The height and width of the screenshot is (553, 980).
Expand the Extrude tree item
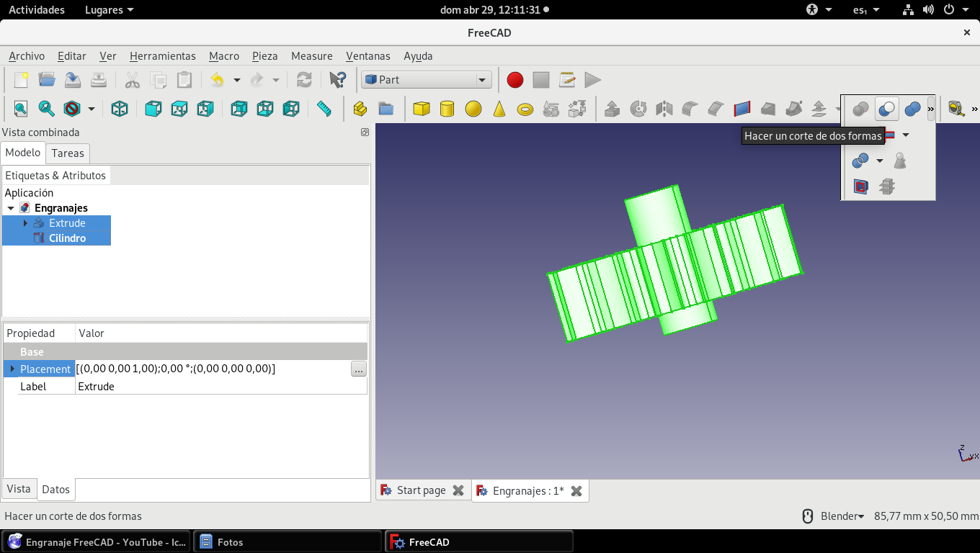(25, 223)
